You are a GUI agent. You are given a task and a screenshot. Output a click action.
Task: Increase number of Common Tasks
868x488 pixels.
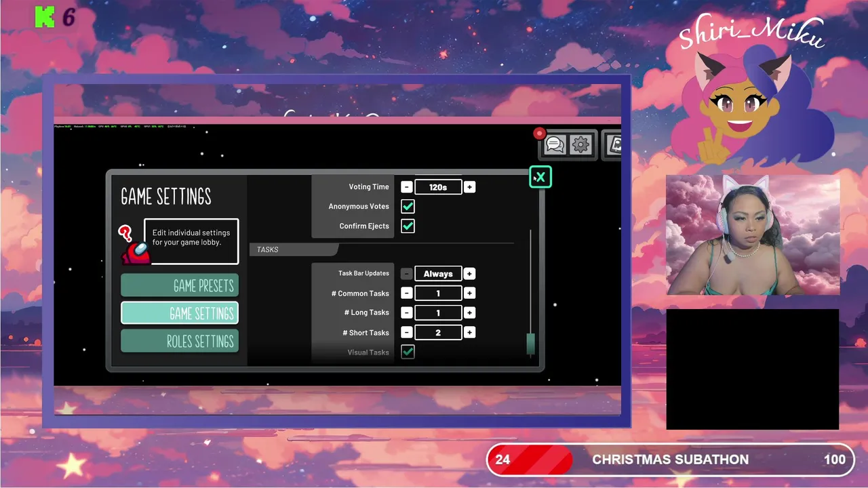(469, 293)
